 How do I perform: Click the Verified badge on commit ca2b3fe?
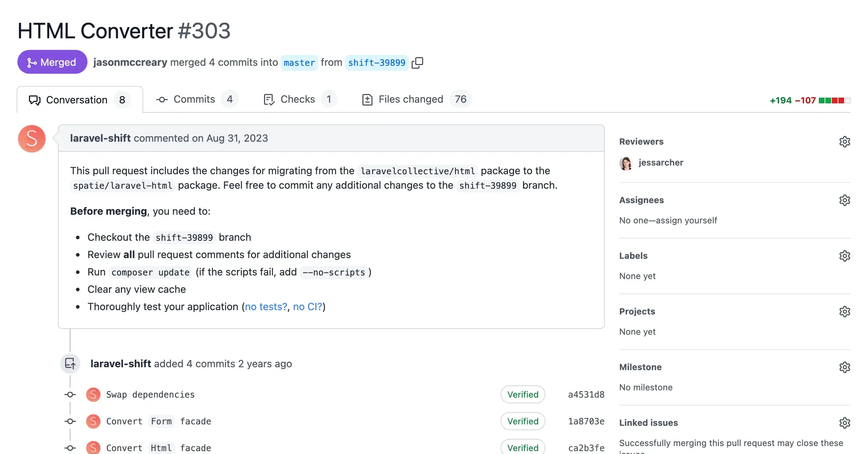tap(523, 447)
